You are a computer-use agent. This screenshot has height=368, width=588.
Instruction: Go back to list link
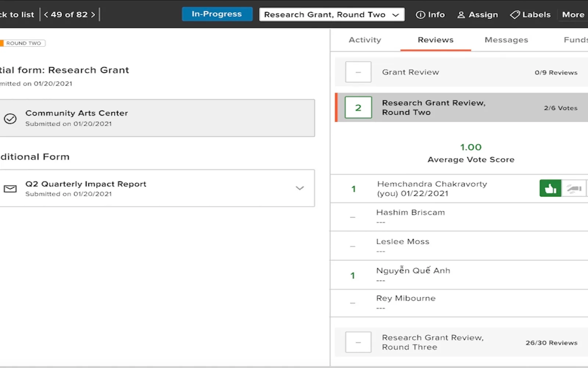[17, 15]
